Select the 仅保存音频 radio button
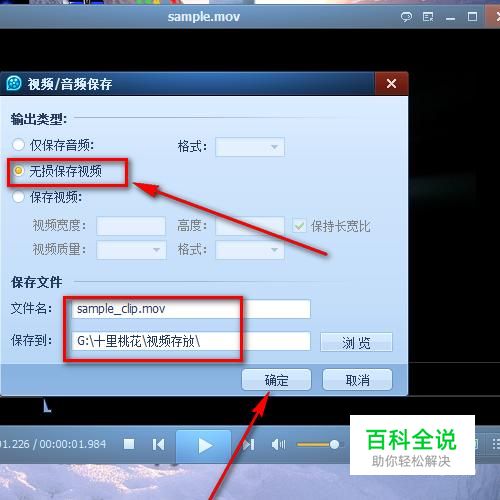Image resolution: width=500 pixels, height=500 pixels. [x=18, y=145]
